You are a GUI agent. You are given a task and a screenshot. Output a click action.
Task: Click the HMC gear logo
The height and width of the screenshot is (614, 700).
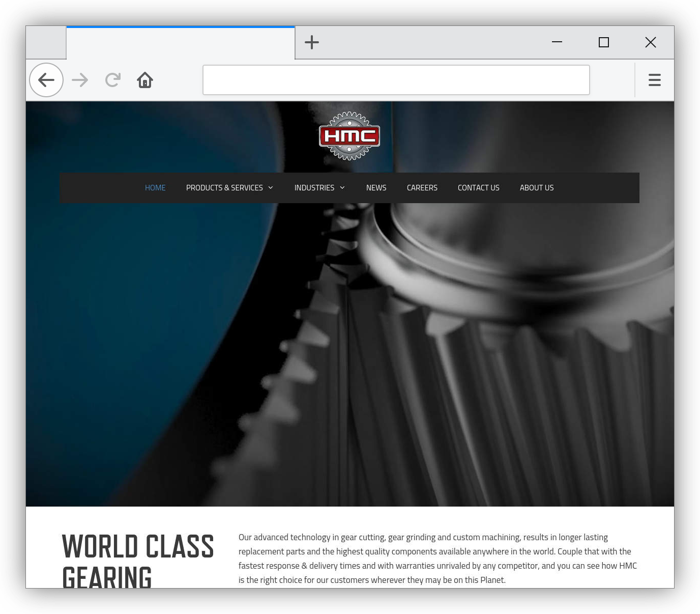tap(349, 136)
